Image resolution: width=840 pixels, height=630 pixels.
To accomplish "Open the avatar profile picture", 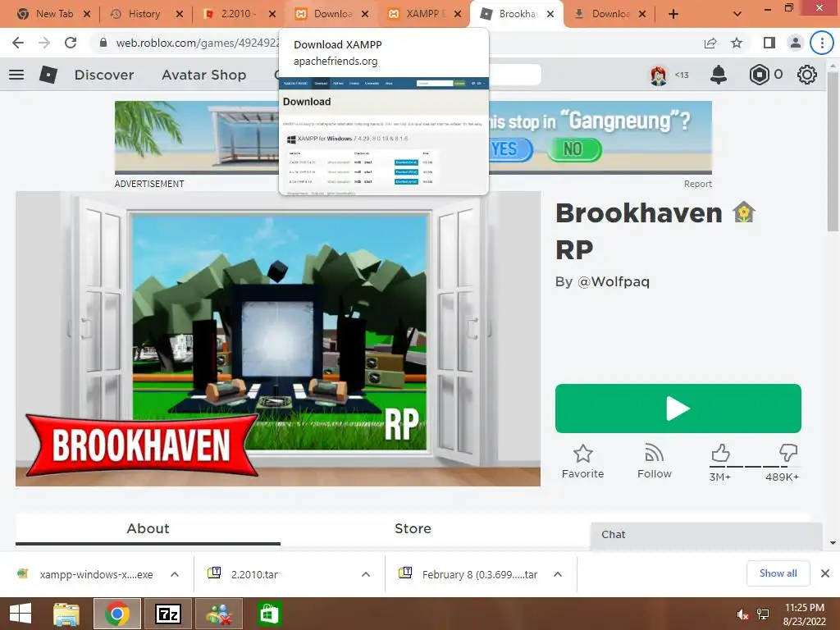I will pyautogui.click(x=659, y=75).
